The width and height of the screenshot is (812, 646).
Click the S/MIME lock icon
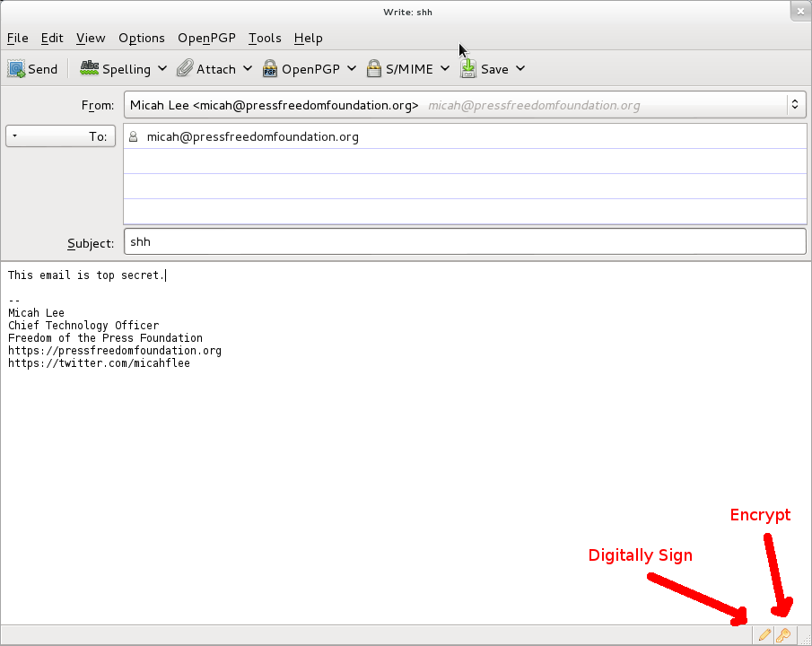374,68
